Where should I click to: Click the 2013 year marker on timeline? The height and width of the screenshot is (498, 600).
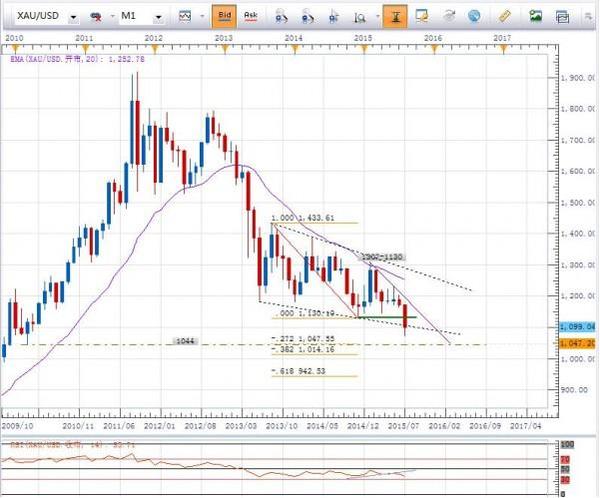pyautogui.click(x=223, y=37)
